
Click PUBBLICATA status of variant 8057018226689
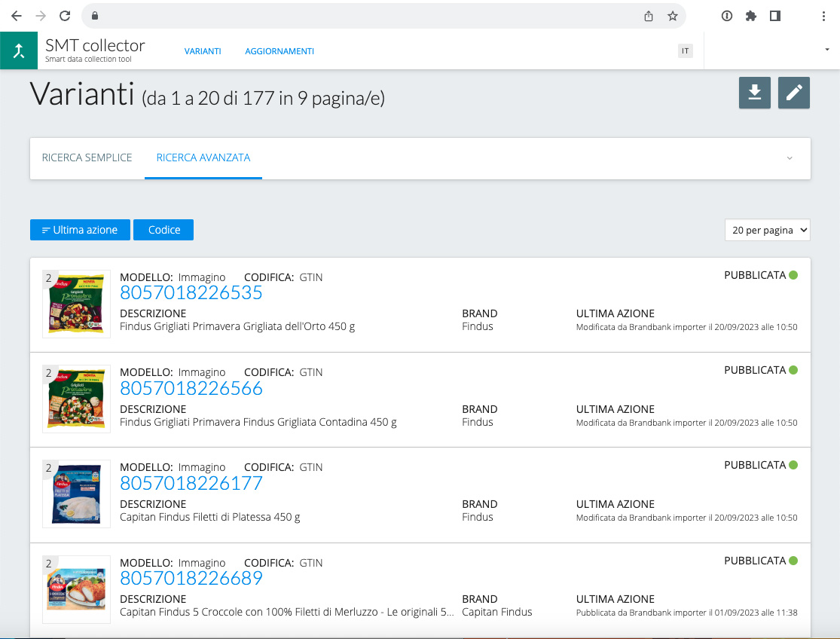click(761, 561)
